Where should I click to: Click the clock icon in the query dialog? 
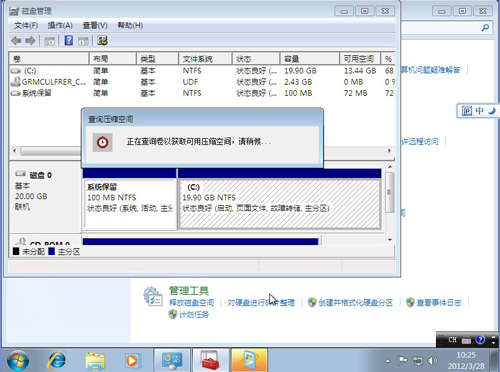pos(102,142)
